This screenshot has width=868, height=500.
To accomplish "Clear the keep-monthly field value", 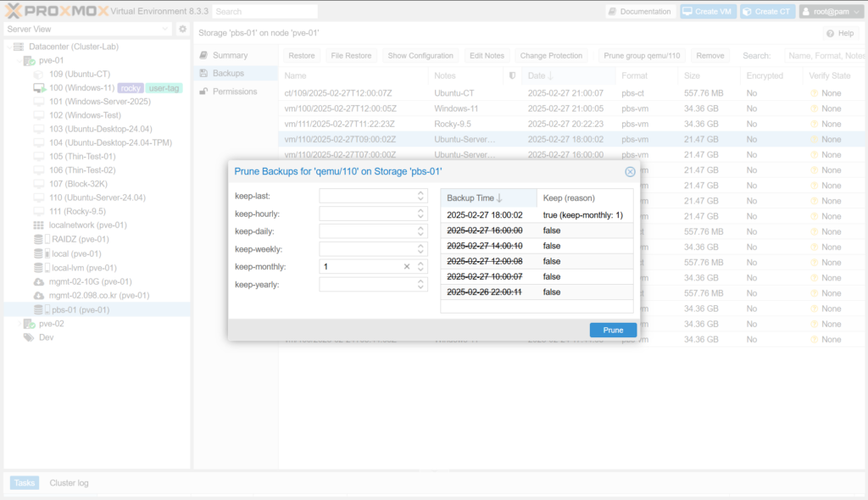I will click(406, 266).
